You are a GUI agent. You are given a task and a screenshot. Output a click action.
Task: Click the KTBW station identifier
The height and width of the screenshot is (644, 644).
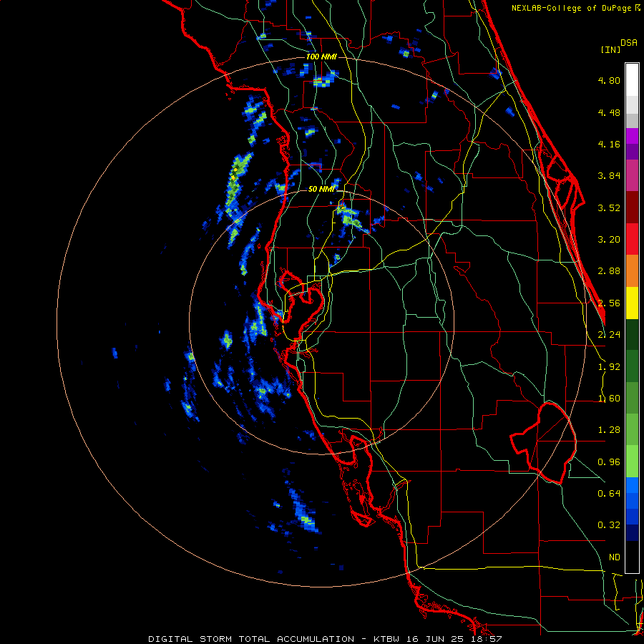[x=386, y=639]
